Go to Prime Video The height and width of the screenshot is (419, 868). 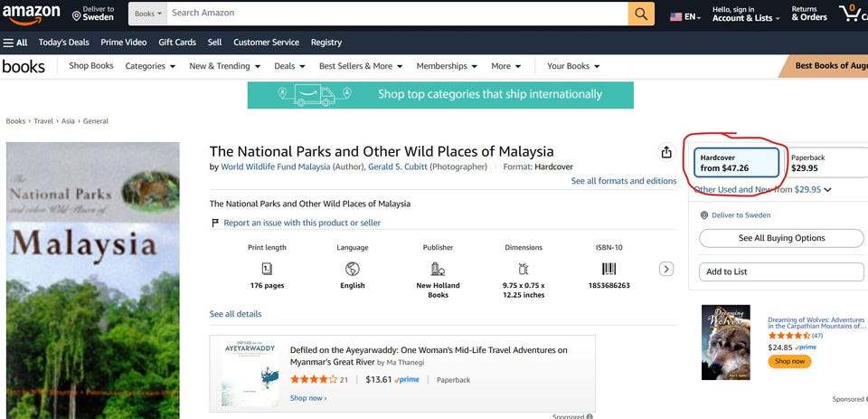pos(124,43)
